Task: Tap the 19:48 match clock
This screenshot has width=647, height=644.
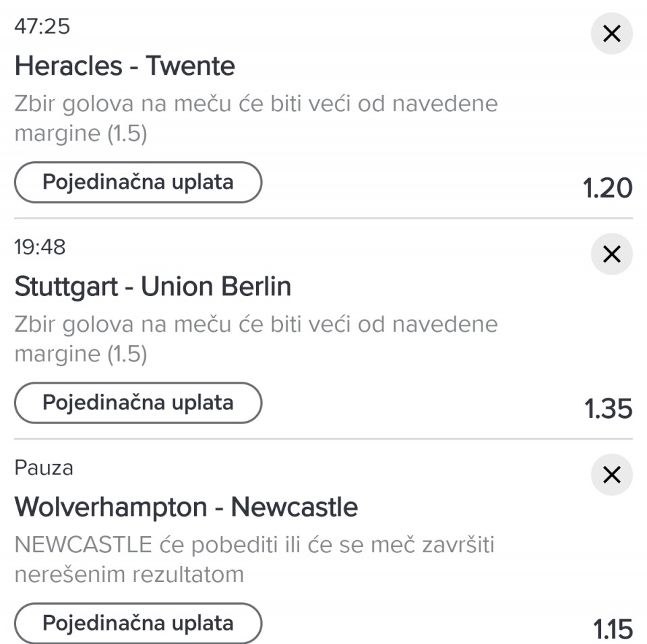Action: click(40, 247)
